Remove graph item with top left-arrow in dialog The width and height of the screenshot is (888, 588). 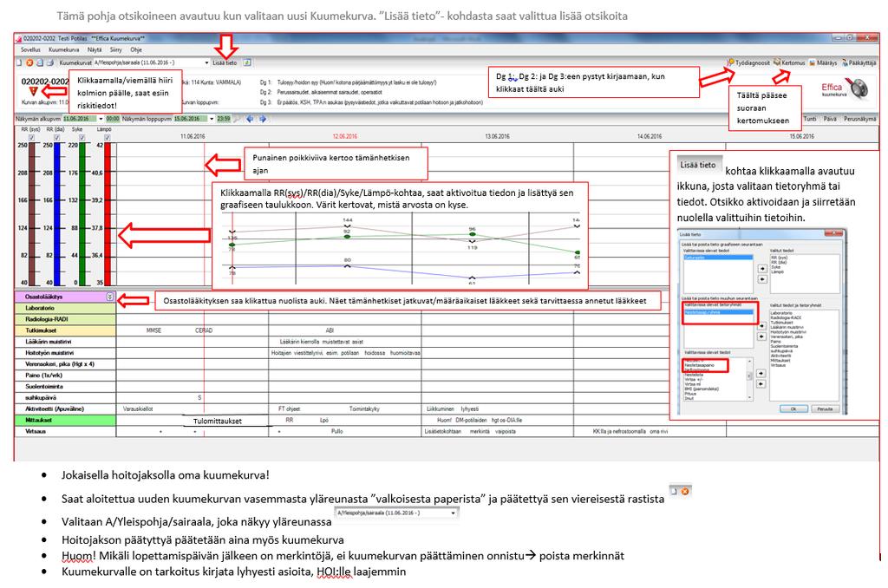(761, 279)
